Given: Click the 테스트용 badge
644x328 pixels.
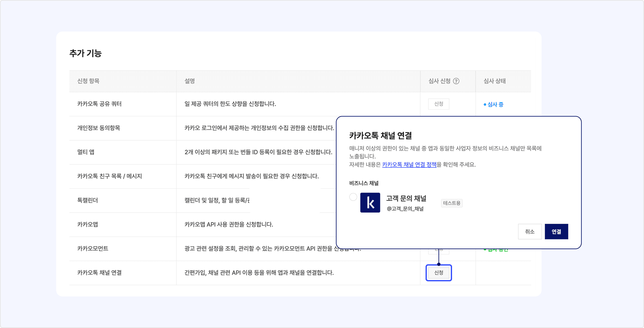Looking at the screenshot, I should (451, 203).
